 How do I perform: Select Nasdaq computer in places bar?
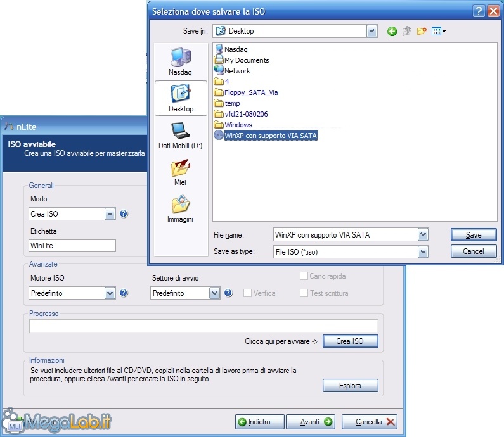coord(180,61)
